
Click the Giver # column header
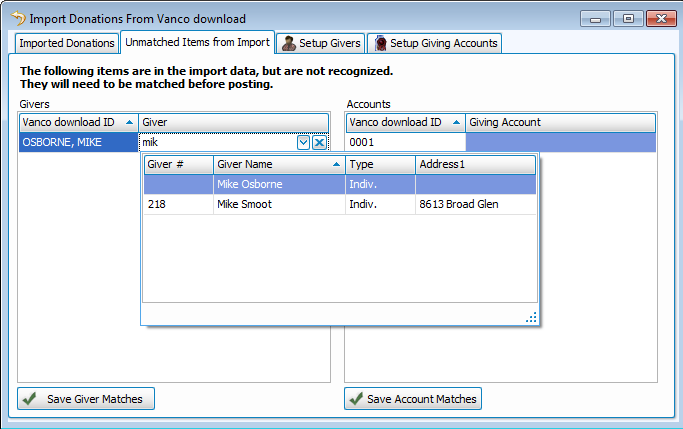pos(178,164)
